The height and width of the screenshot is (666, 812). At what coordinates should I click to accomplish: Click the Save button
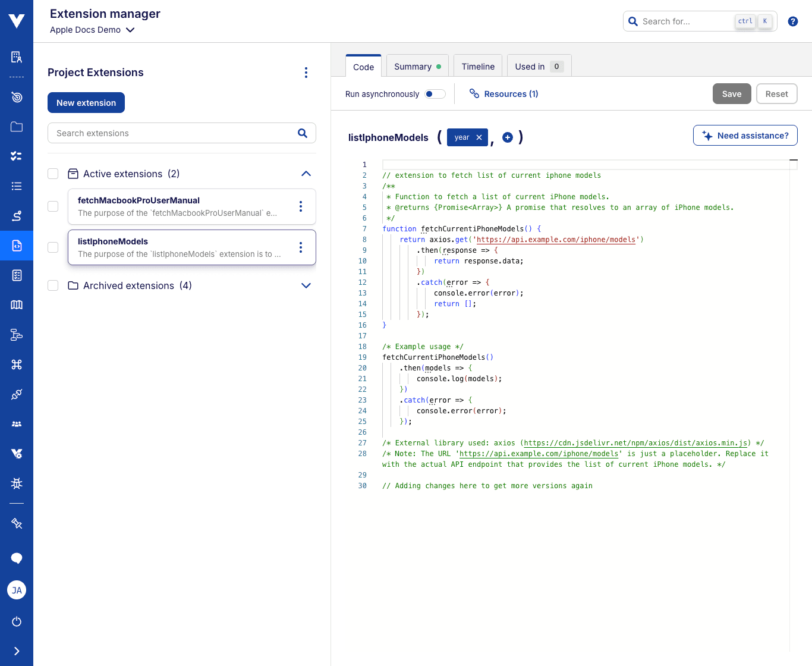coord(732,93)
